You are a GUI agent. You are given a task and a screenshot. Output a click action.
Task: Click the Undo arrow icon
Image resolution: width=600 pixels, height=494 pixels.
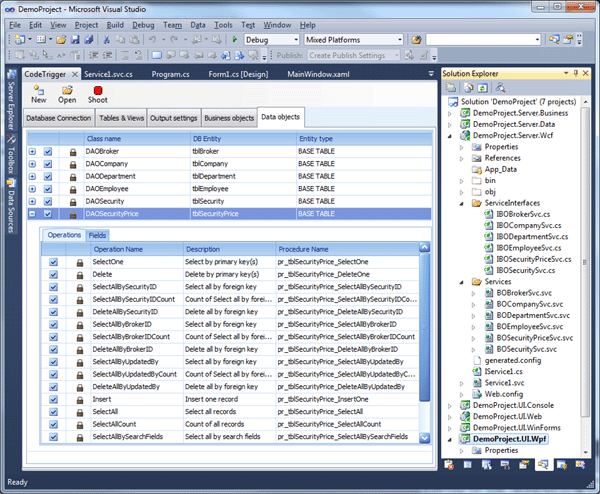152,39
